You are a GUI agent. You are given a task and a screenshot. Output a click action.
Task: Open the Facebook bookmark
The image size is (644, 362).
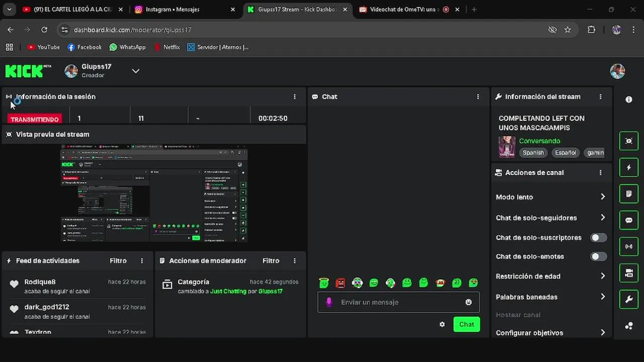(85, 47)
